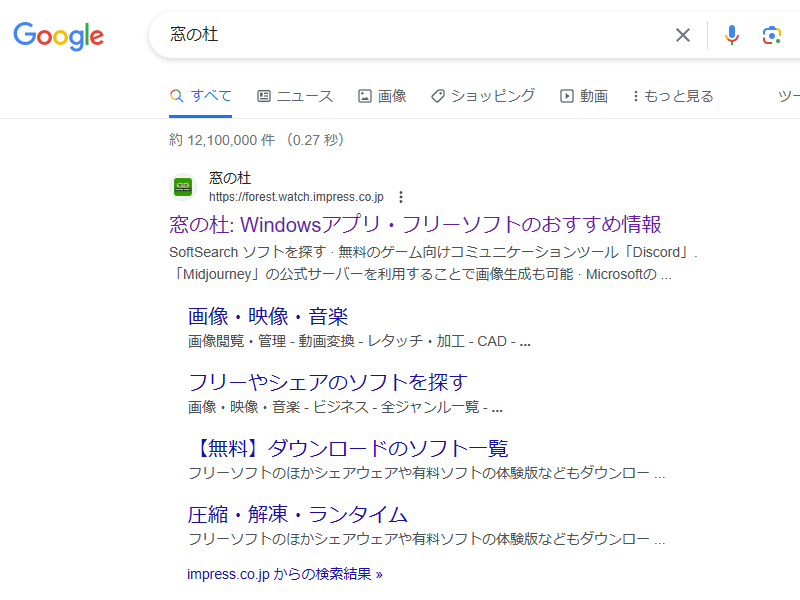
Task: Open the three-dot menu next to the URL
Action: (x=400, y=197)
